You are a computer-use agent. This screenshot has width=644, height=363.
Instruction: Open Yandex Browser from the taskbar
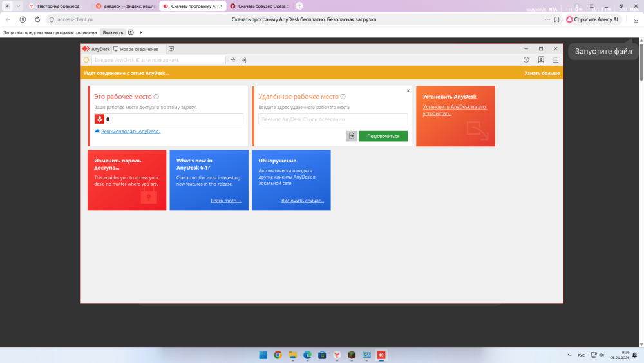[337, 355]
